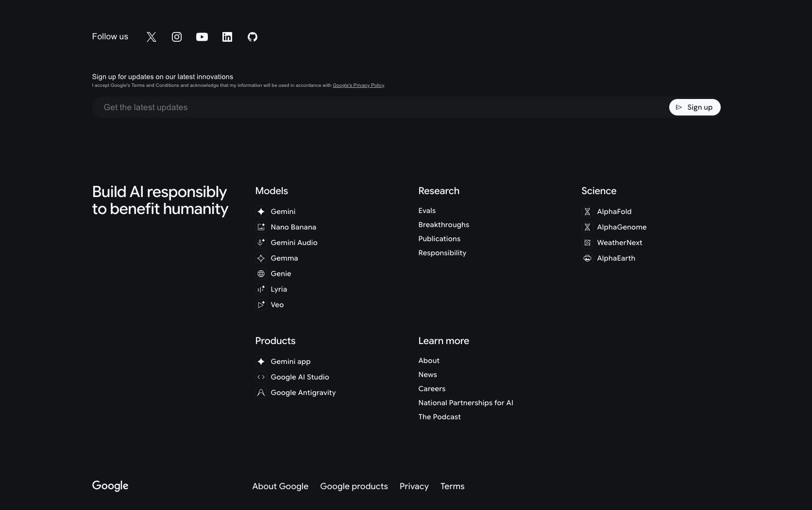Open the Nano Banana link
812x510 pixels.
[x=293, y=227]
